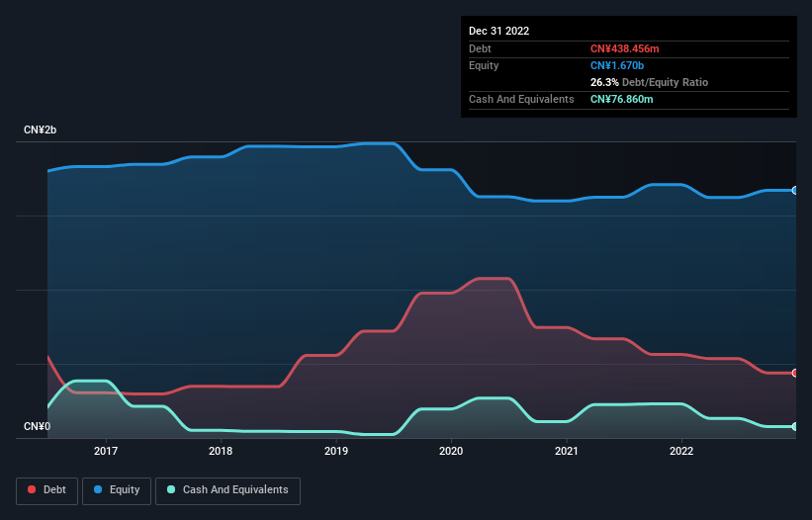The image size is (812, 520).
Task: Click the Dec 31 2022 tooltip date
Action: pos(499,31)
